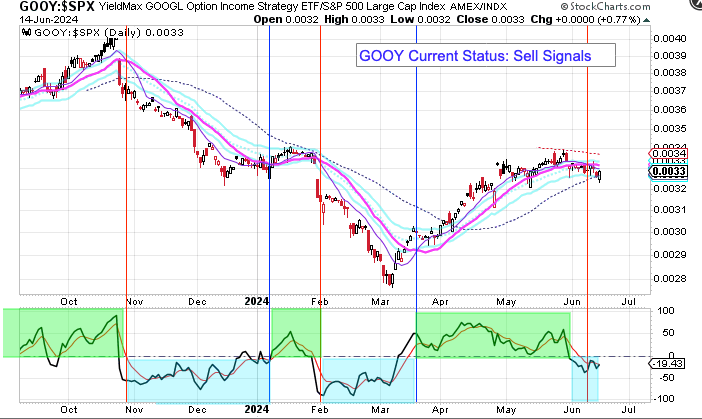Click the red vertical signal line at February

pyautogui.click(x=320, y=200)
